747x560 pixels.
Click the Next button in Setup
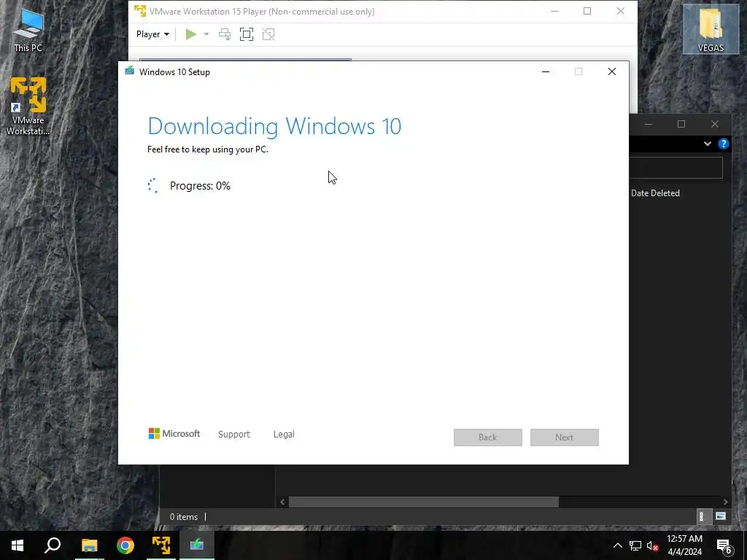point(564,437)
